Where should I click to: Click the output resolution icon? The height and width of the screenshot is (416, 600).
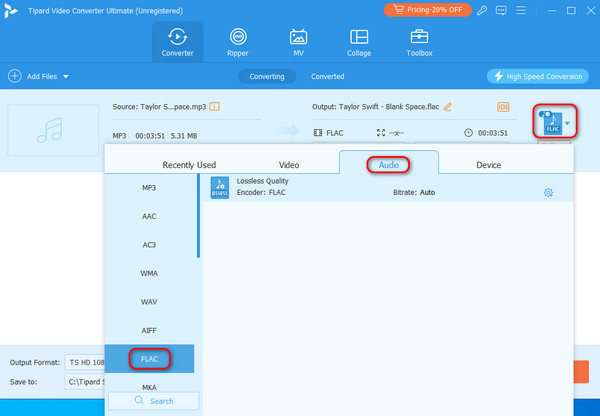[x=381, y=133]
